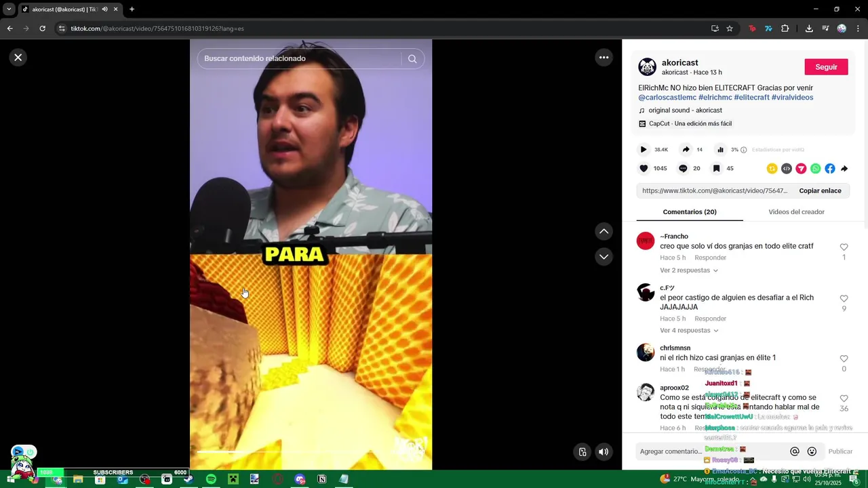Go to the next video arrow

[604, 257]
